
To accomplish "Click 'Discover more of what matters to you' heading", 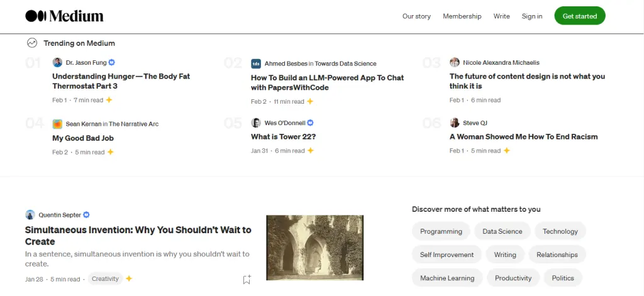I will tap(476, 209).
